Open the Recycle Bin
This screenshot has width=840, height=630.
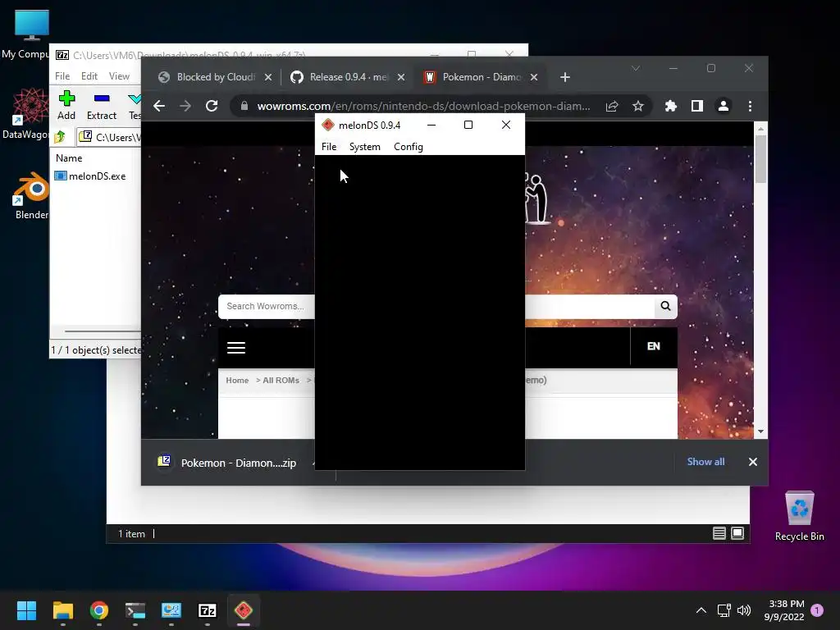(x=799, y=517)
